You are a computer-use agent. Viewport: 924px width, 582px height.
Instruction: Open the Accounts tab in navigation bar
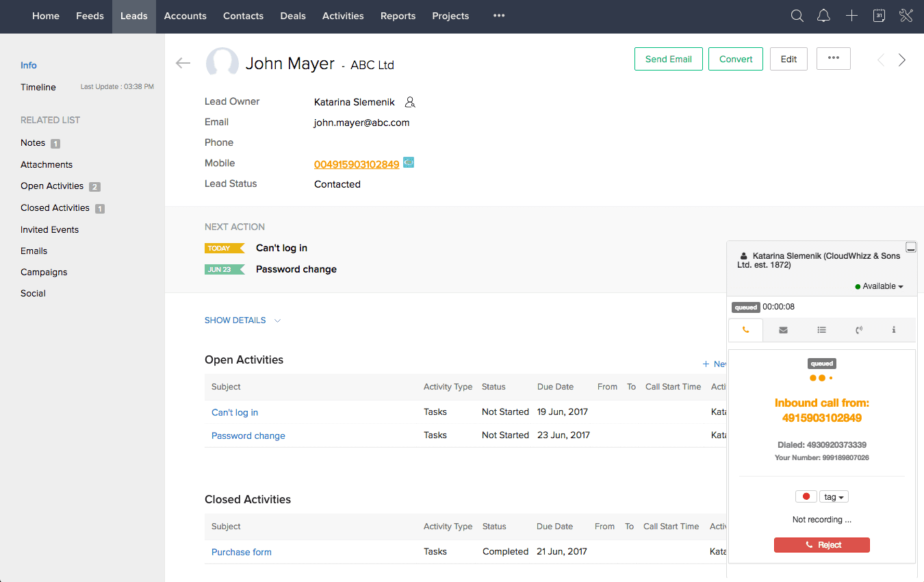tap(185, 16)
